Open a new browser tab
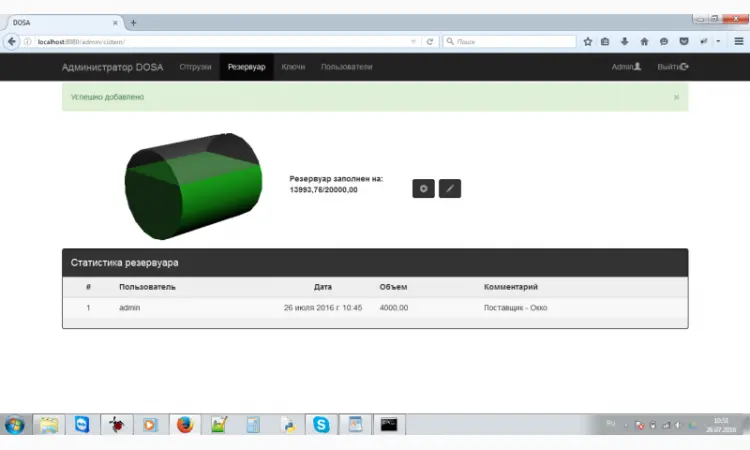750x450 pixels. [x=133, y=22]
